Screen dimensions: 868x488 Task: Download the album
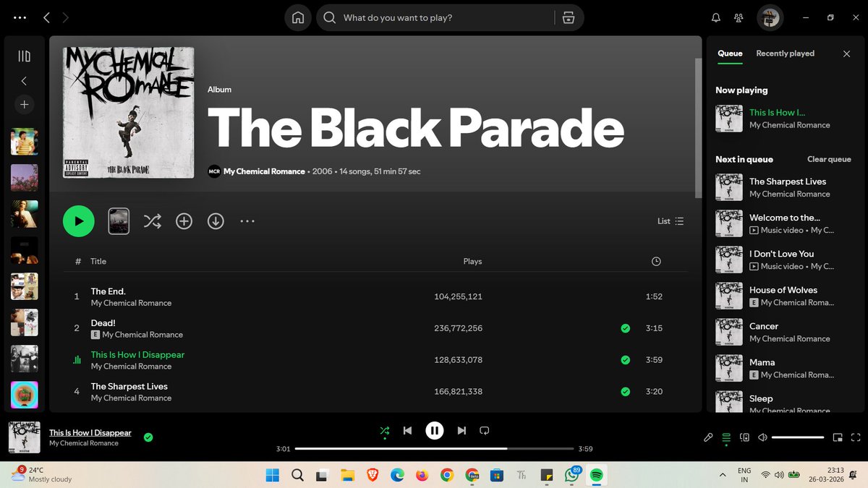tap(216, 221)
